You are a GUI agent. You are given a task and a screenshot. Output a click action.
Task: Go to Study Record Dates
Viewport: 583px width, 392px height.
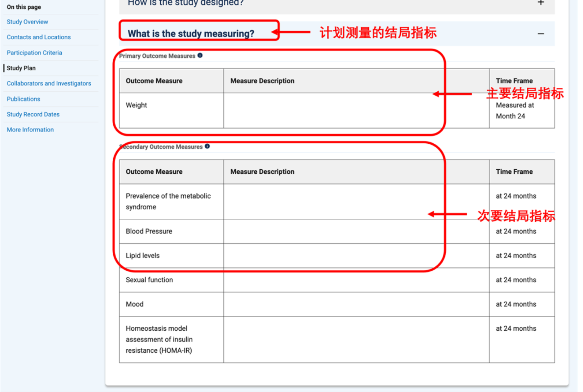click(33, 114)
